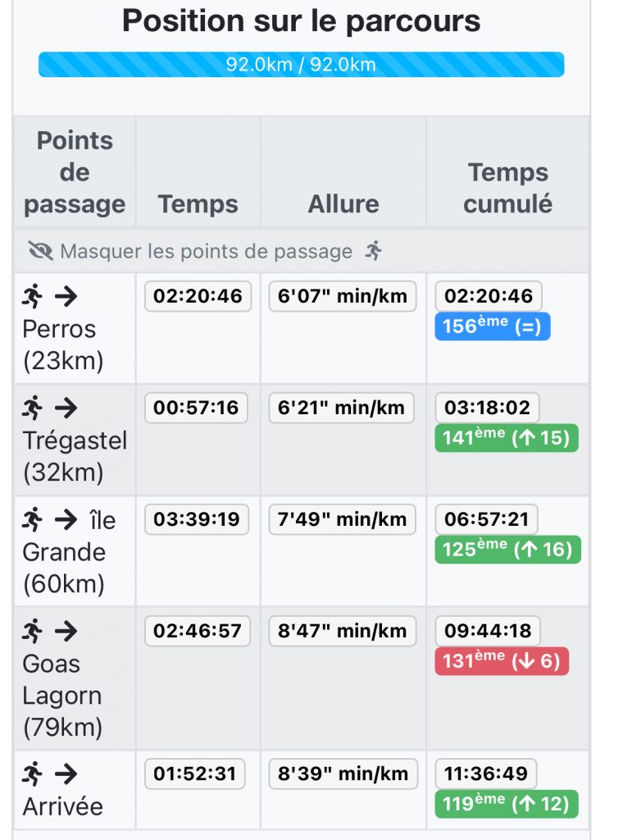Click the arrow icon in the Arrivée row
The image size is (623, 840).
click(x=66, y=774)
